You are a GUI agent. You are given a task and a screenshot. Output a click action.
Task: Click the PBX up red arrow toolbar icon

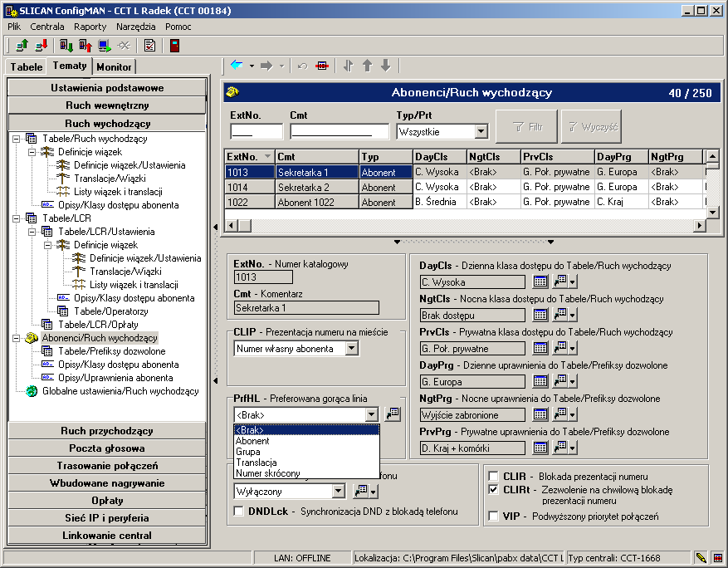point(86,46)
